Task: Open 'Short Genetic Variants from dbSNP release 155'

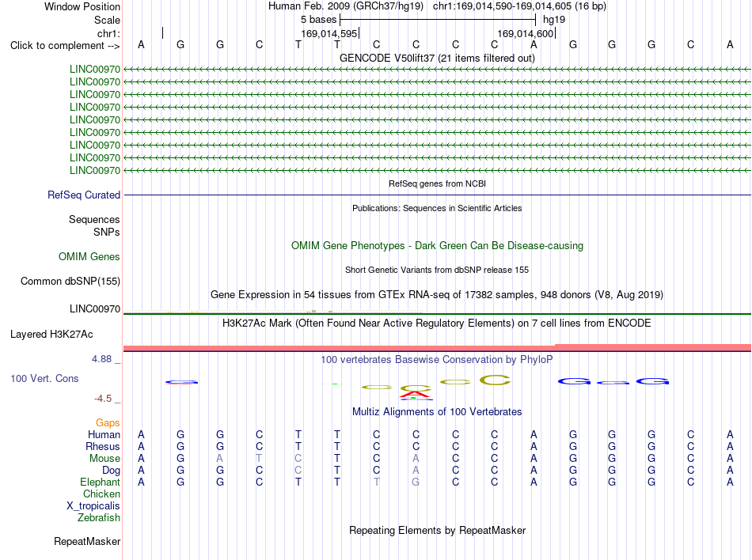Action: tap(437, 270)
